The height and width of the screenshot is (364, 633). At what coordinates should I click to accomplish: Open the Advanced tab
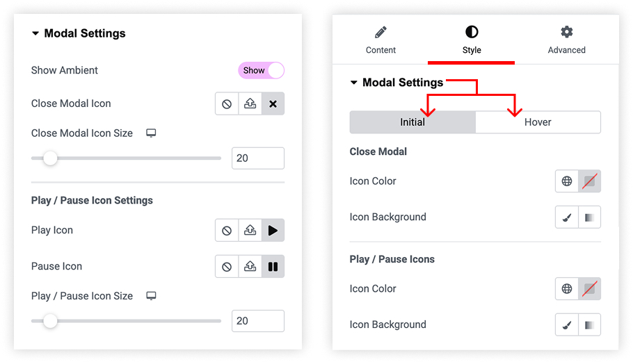pos(566,40)
